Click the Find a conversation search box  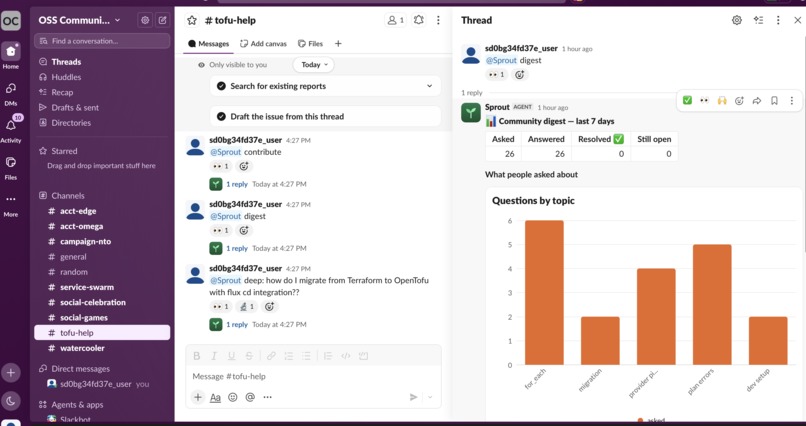(x=102, y=41)
